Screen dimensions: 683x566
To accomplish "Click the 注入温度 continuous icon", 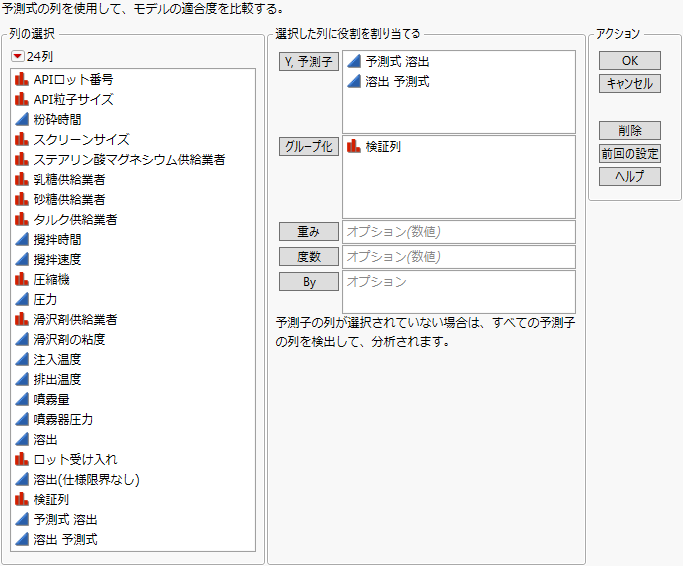I will tap(22, 359).
